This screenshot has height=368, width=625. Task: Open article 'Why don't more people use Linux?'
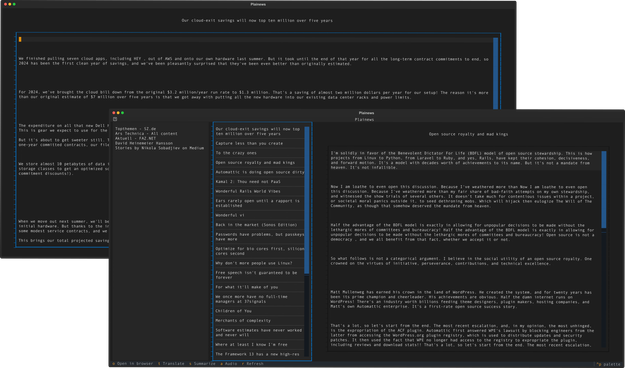coord(259,263)
